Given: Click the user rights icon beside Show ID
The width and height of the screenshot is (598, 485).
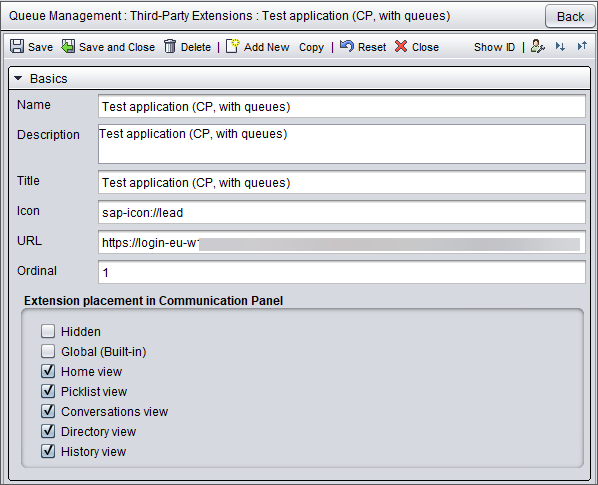Looking at the screenshot, I should coord(537,46).
